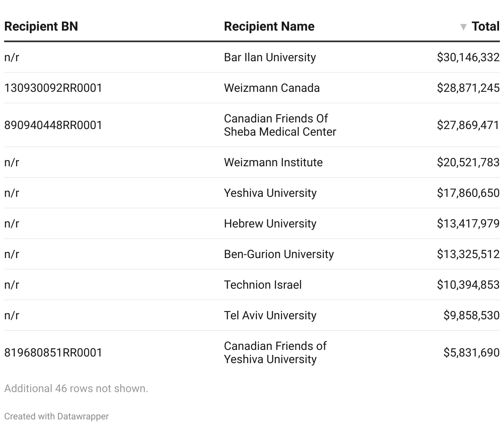The image size is (504, 426).
Task: Select business number 890940448RR0001
Action: (53, 125)
